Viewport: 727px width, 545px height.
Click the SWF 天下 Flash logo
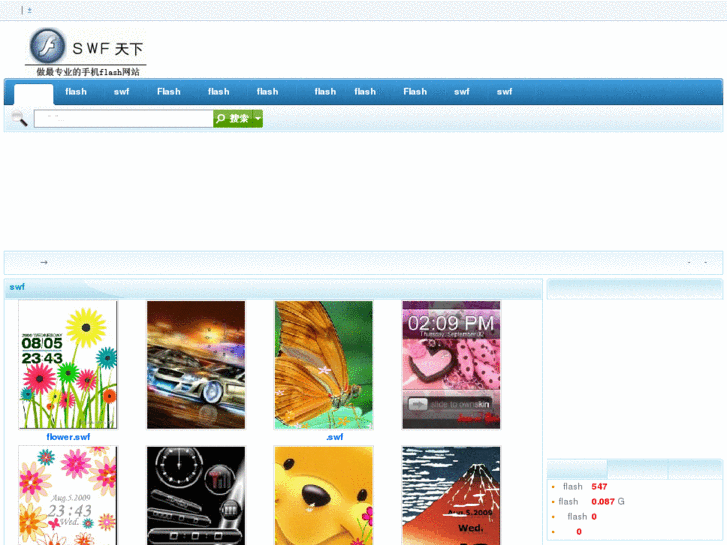click(86, 51)
